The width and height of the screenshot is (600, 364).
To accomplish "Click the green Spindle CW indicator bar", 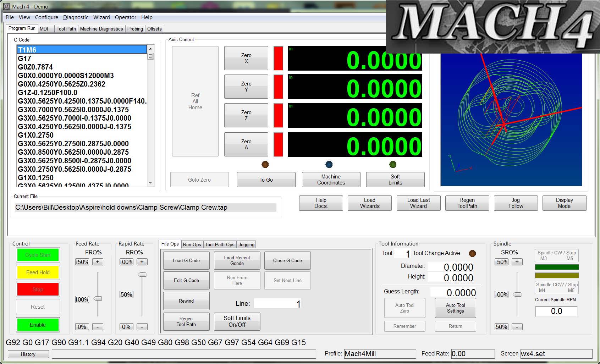I will click(556, 267).
